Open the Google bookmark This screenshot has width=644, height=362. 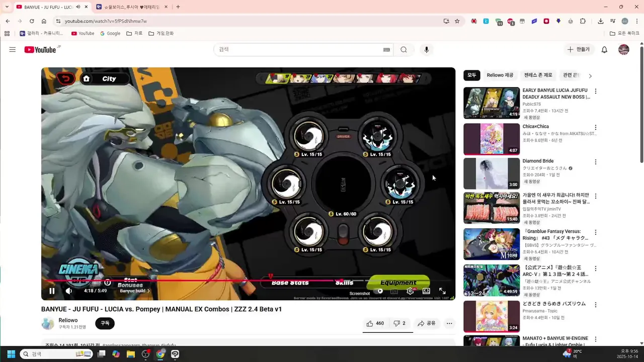click(110, 34)
